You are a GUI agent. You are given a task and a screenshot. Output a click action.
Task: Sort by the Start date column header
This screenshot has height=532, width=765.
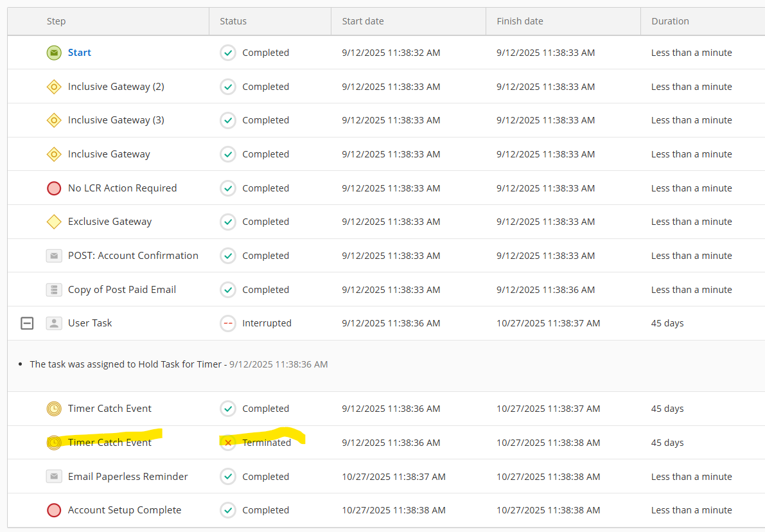tap(363, 21)
